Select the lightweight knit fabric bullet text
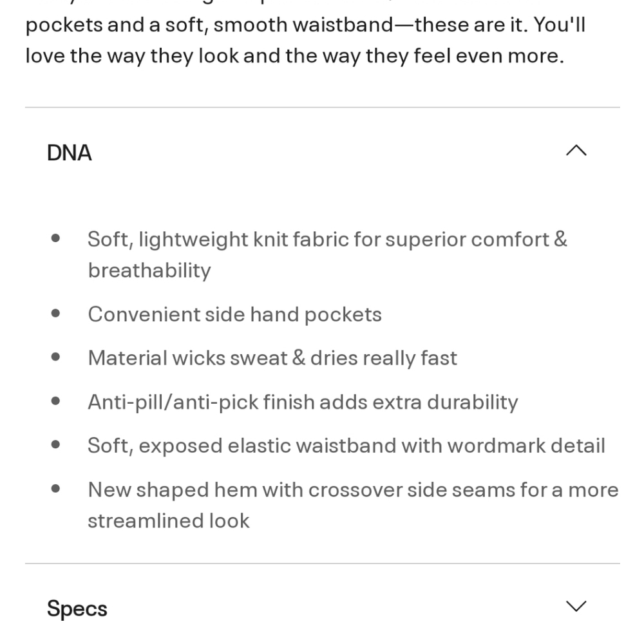 coord(327,254)
